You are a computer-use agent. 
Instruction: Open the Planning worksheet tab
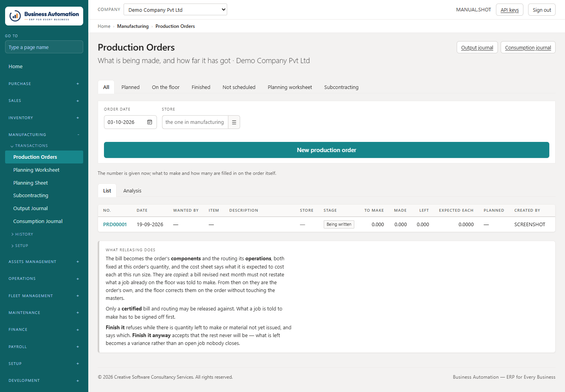point(290,87)
